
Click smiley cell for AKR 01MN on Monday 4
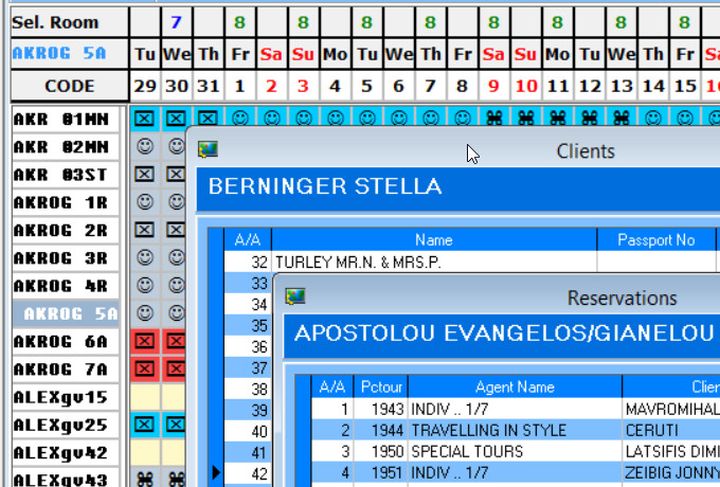(x=335, y=118)
